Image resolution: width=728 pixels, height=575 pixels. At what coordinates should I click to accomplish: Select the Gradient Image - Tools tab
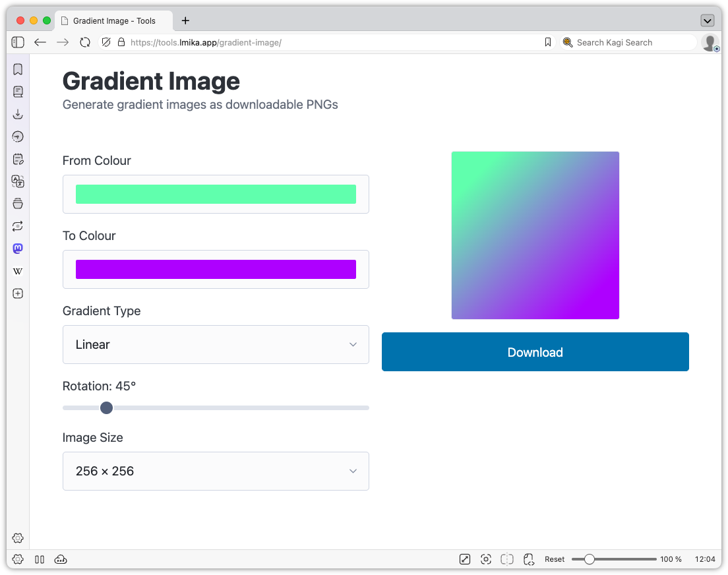pyautogui.click(x=113, y=20)
